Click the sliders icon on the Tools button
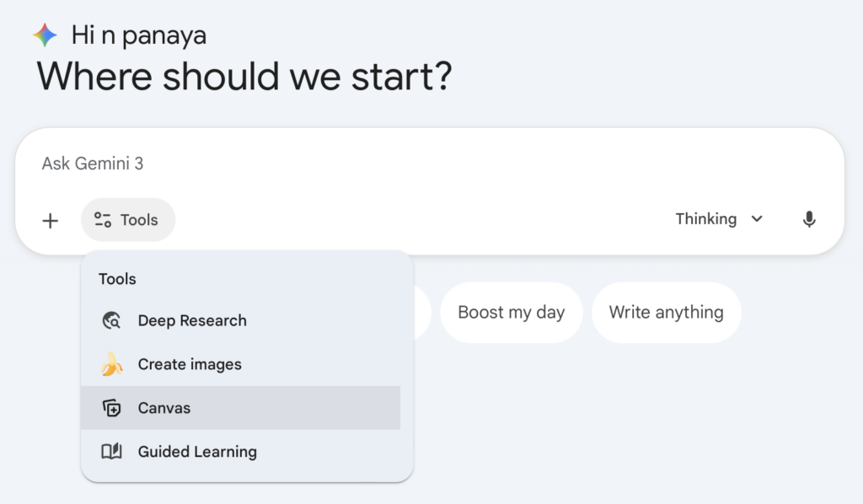Viewport: 863px width, 504px height. pos(102,219)
